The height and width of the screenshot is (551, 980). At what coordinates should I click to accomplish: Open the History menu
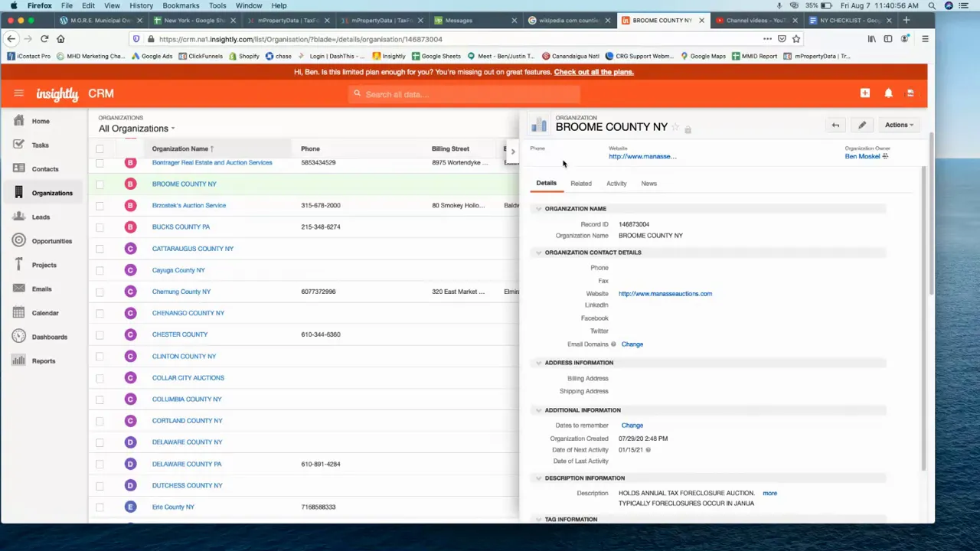click(141, 5)
